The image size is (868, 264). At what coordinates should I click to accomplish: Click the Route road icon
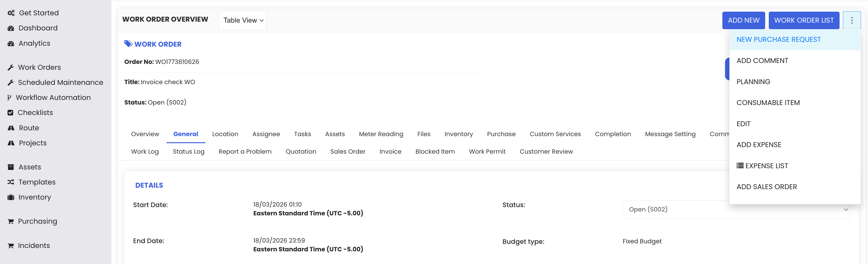click(x=11, y=128)
